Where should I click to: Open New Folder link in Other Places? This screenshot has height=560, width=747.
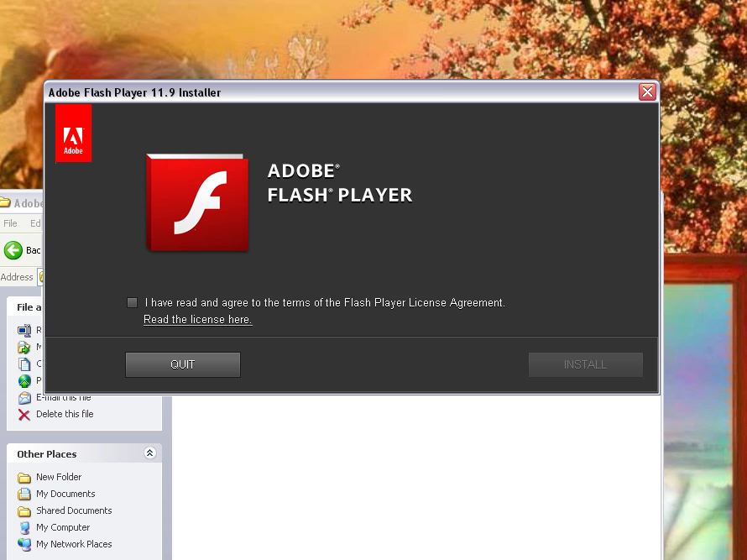(x=59, y=477)
